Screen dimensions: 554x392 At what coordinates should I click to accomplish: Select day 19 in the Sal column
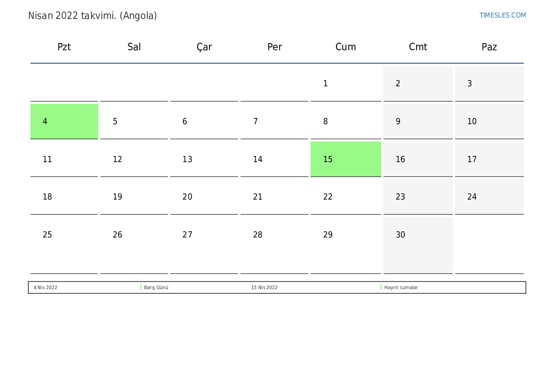point(134,197)
